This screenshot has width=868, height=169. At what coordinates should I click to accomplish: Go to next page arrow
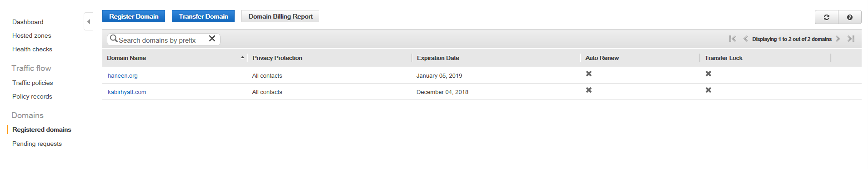pyautogui.click(x=838, y=39)
